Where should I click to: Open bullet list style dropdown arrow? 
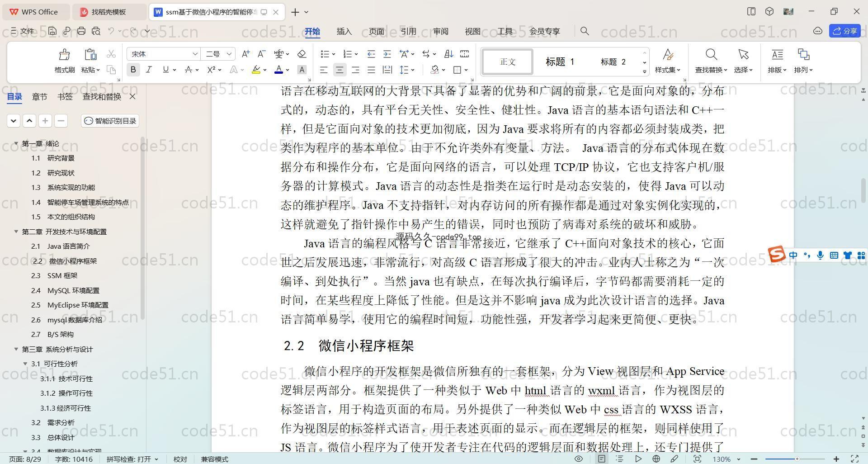tap(334, 54)
